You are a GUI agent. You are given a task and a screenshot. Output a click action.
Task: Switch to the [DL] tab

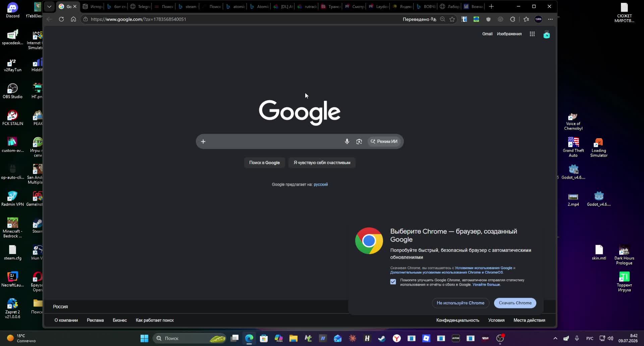tap(283, 6)
